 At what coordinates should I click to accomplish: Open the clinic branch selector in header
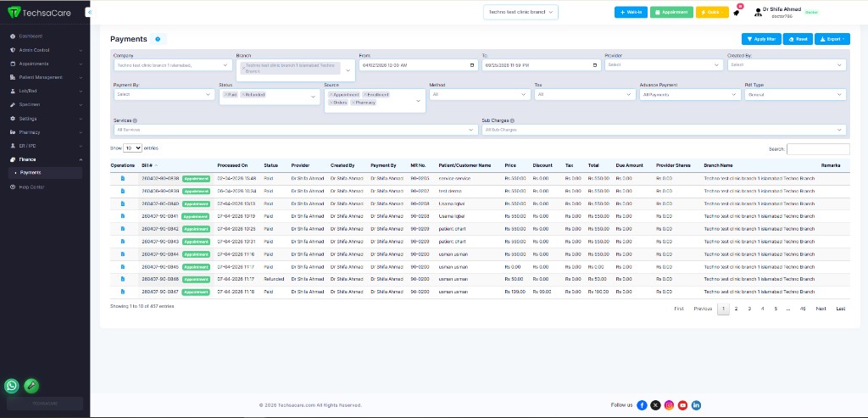click(x=520, y=12)
